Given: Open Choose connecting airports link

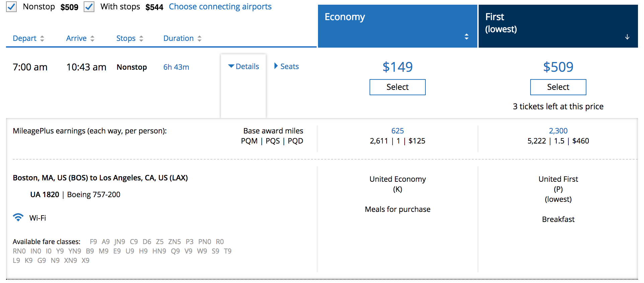Looking at the screenshot, I should (220, 7).
